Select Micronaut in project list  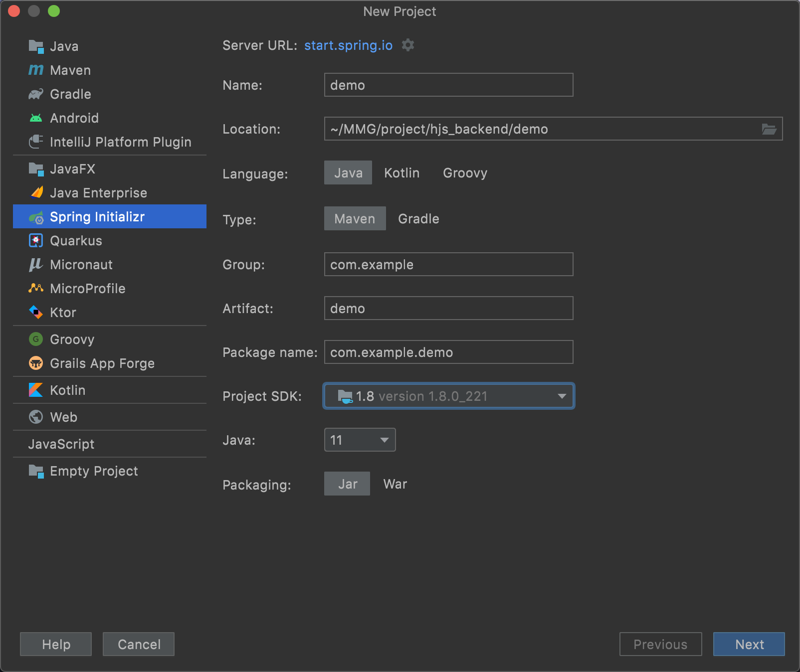pyautogui.click(x=110, y=265)
